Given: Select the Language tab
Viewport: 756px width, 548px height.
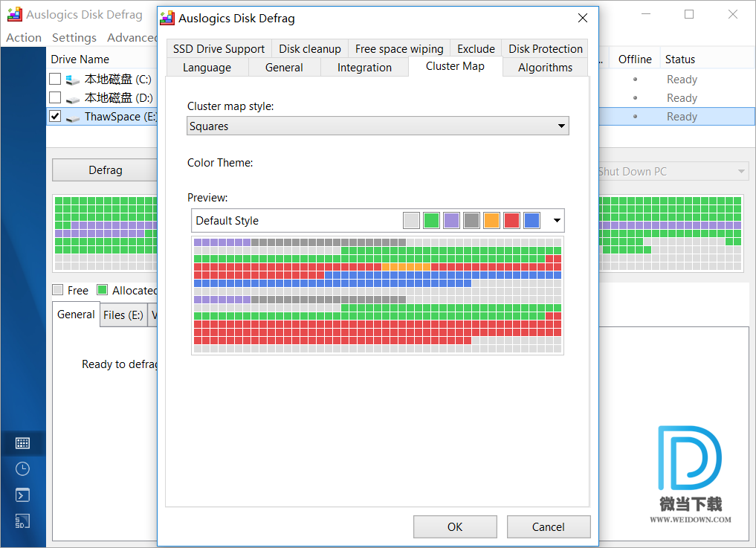Looking at the screenshot, I should [207, 68].
